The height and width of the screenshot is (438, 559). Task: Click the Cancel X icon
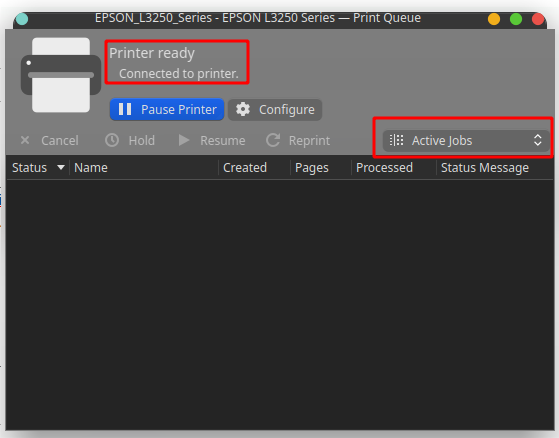25,140
